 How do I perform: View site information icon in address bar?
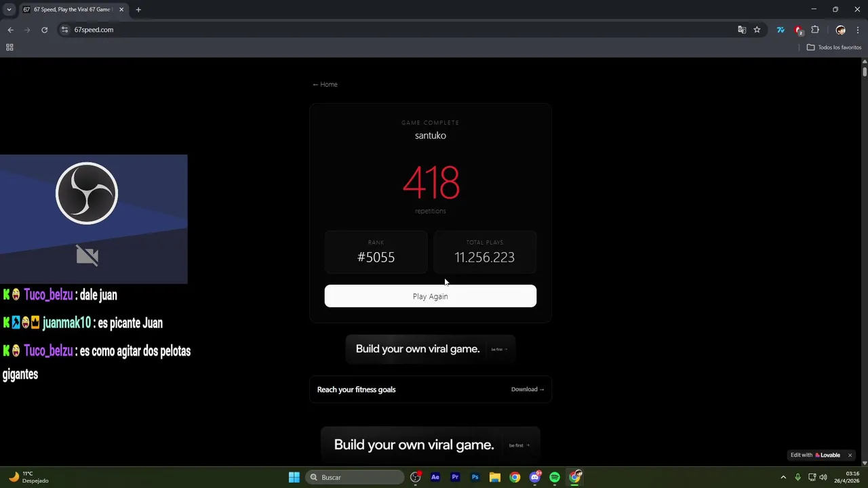[64, 30]
